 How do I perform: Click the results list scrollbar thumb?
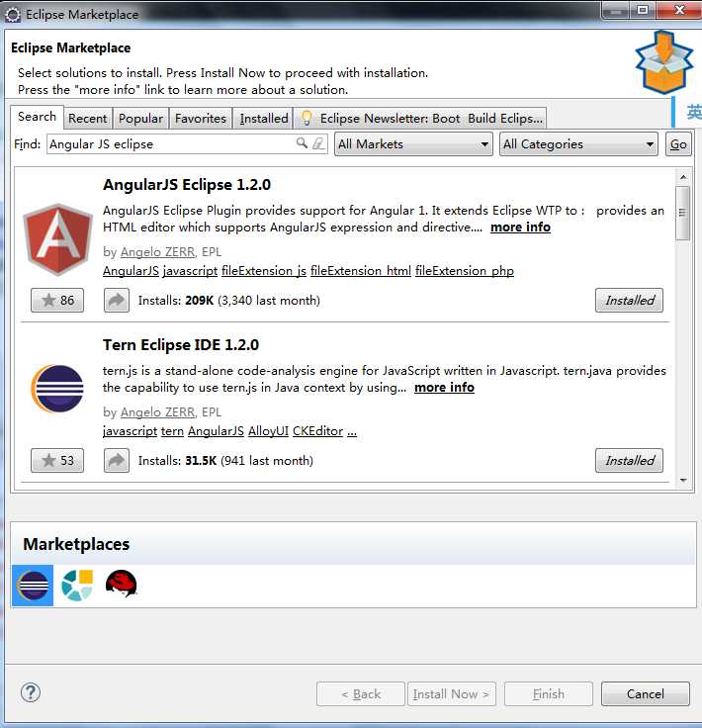pyautogui.click(x=682, y=213)
